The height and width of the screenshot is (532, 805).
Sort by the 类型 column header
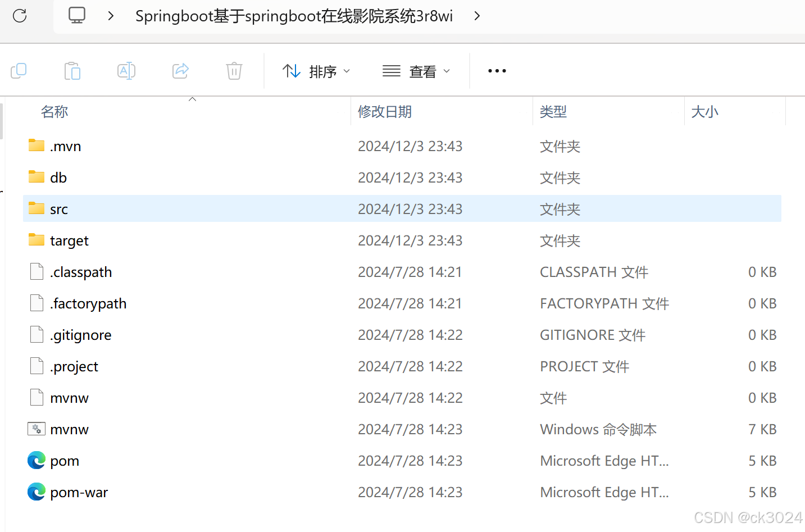(553, 112)
